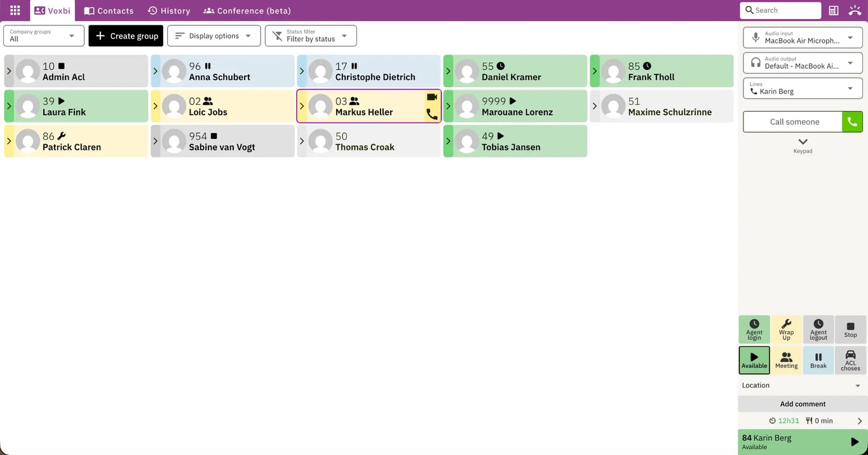Click Markus Heller's phone call icon

432,114
